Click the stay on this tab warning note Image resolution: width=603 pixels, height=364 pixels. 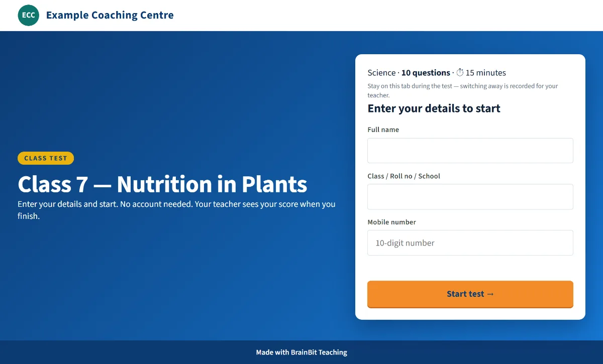point(463,90)
